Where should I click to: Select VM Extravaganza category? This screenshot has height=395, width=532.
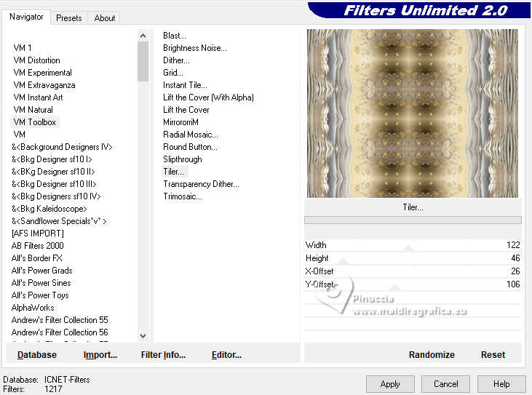(44, 85)
